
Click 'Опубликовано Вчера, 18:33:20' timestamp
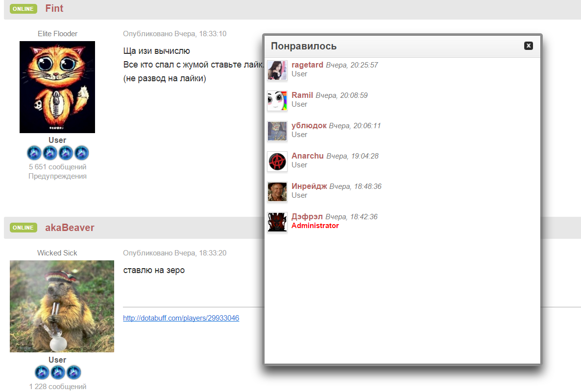174,253
